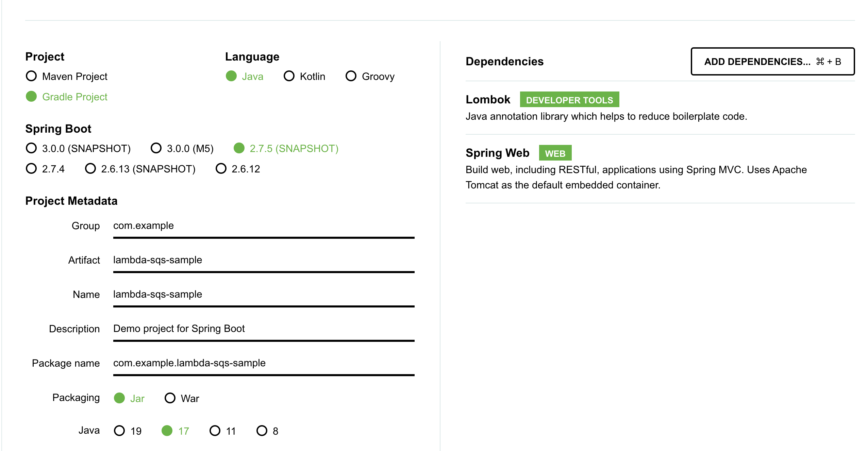Select Maven Project radio button
The width and height of the screenshot is (868, 451).
pos(31,76)
